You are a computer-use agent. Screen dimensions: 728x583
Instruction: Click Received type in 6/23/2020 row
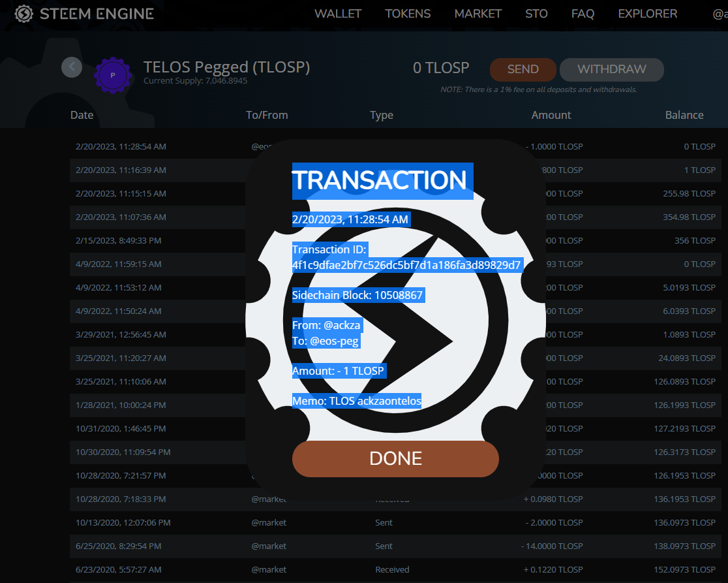[x=392, y=569]
